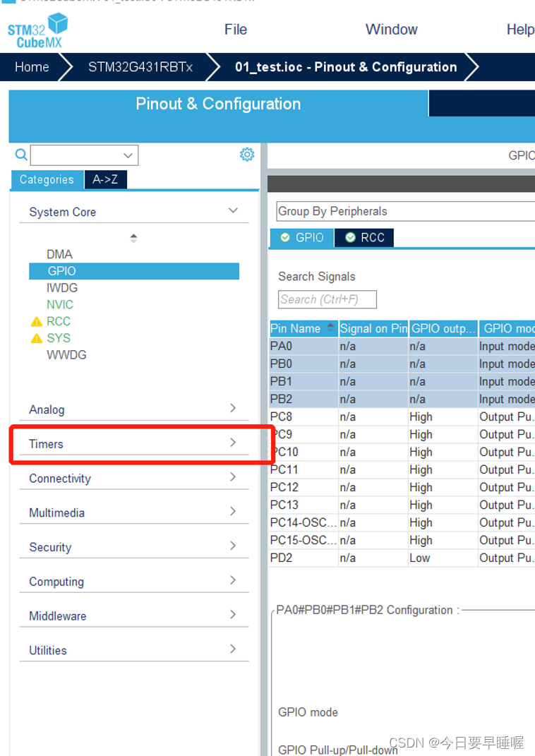535x756 pixels.
Task: Expand the Utilities category
Action: tap(233, 649)
